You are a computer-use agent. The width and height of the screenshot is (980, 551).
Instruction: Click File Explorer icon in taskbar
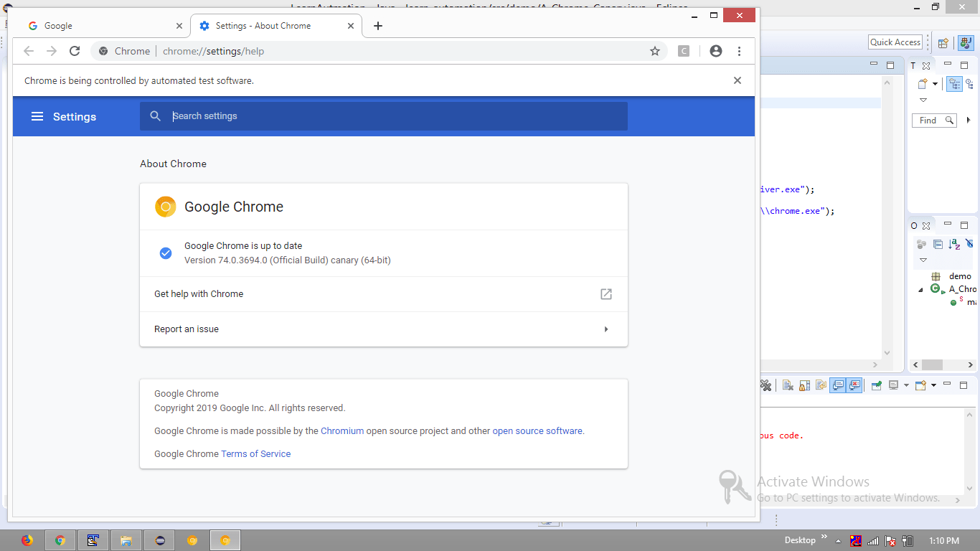[x=126, y=540]
